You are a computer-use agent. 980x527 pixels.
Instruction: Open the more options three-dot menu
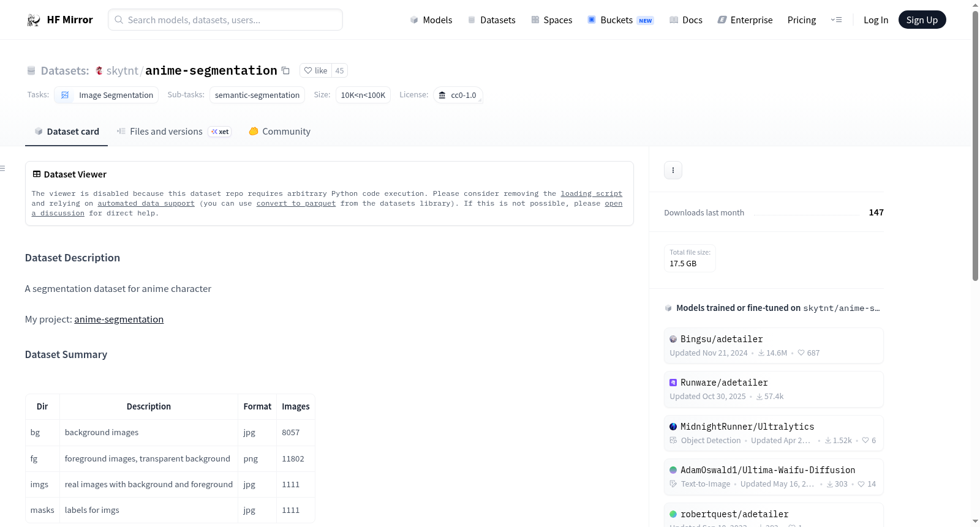pyautogui.click(x=673, y=170)
